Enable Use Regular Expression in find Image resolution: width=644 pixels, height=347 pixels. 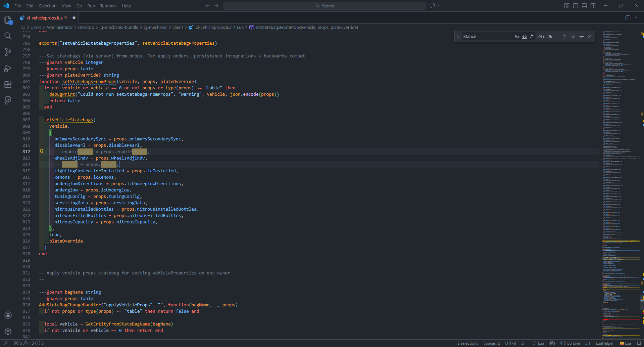(532, 36)
